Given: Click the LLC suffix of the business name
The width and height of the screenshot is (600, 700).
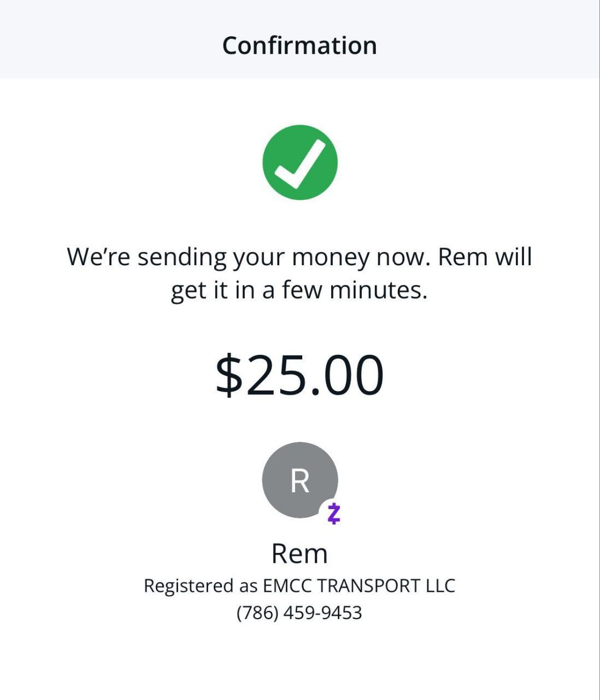Looking at the screenshot, I should [440, 586].
